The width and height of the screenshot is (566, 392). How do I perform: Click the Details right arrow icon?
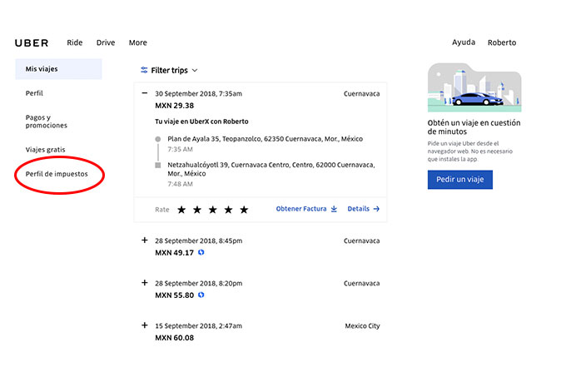pos(376,209)
